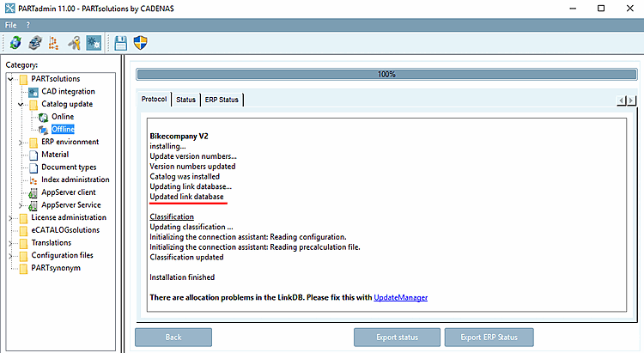Viewport: 644px width, 353px height.
Task: Click the eCATALOGsolutions folder icon
Action: pyautogui.click(x=24, y=230)
